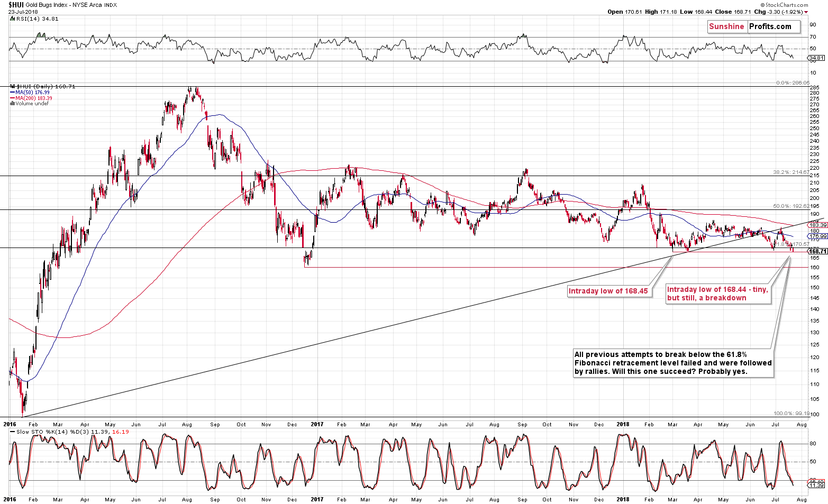Click the Volume undef bar-chart icon
The width and height of the screenshot is (828, 504).
pos(12,104)
